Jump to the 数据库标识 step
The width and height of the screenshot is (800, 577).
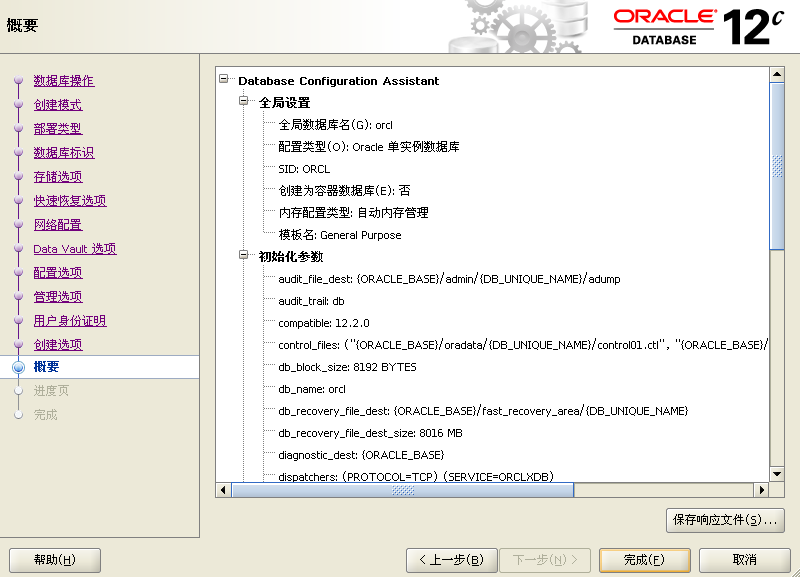64,153
